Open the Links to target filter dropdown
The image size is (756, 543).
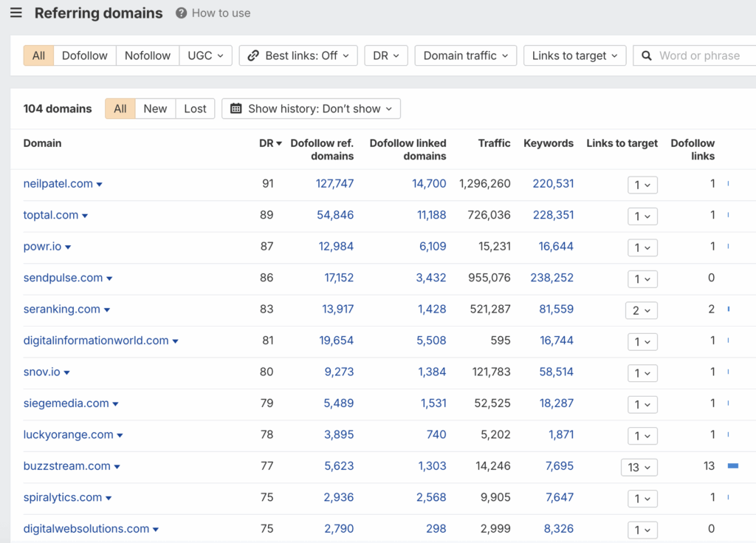coord(574,55)
